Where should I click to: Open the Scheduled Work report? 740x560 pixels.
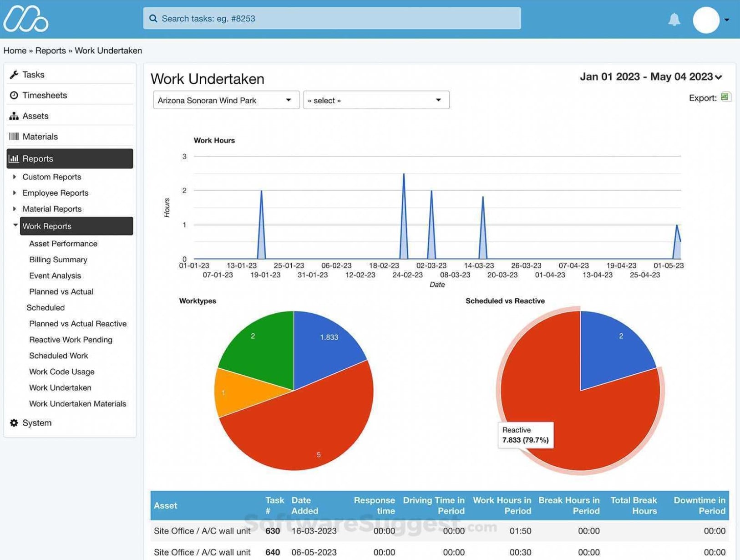click(58, 356)
